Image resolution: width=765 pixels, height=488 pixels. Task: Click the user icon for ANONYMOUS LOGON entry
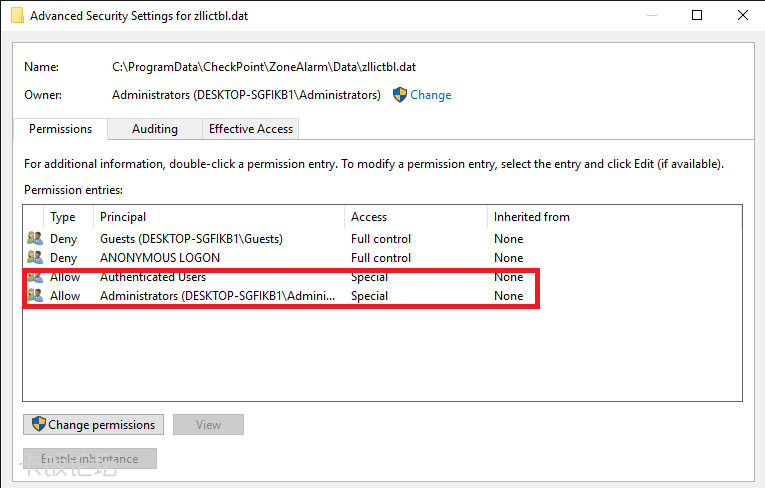(x=35, y=258)
